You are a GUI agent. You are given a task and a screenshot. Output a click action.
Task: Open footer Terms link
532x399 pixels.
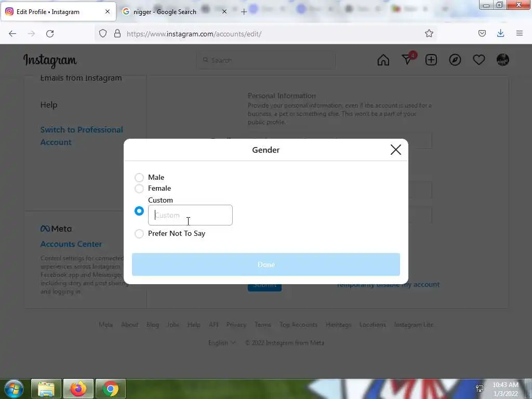(x=263, y=325)
